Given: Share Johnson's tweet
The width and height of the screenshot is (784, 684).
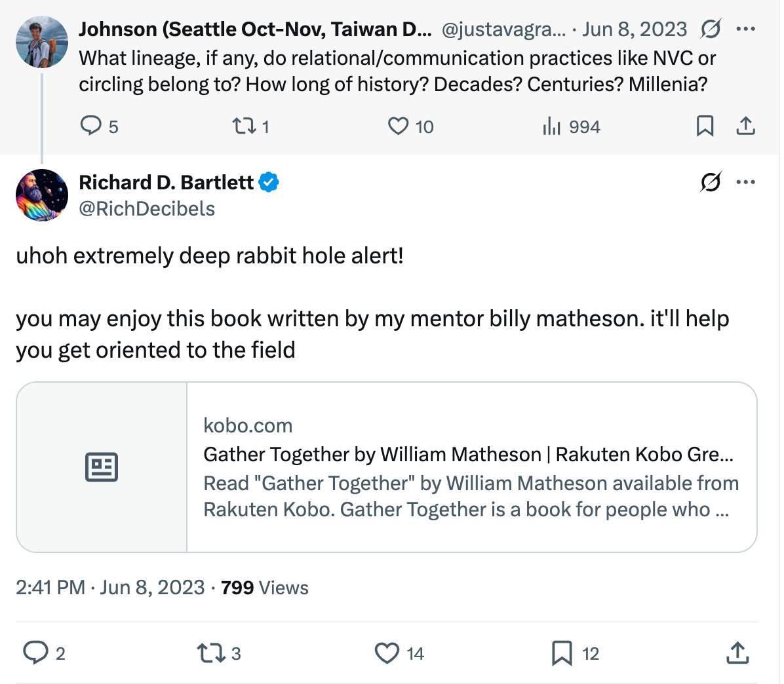Looking at the screenshot, I should (x=745, y=126).
